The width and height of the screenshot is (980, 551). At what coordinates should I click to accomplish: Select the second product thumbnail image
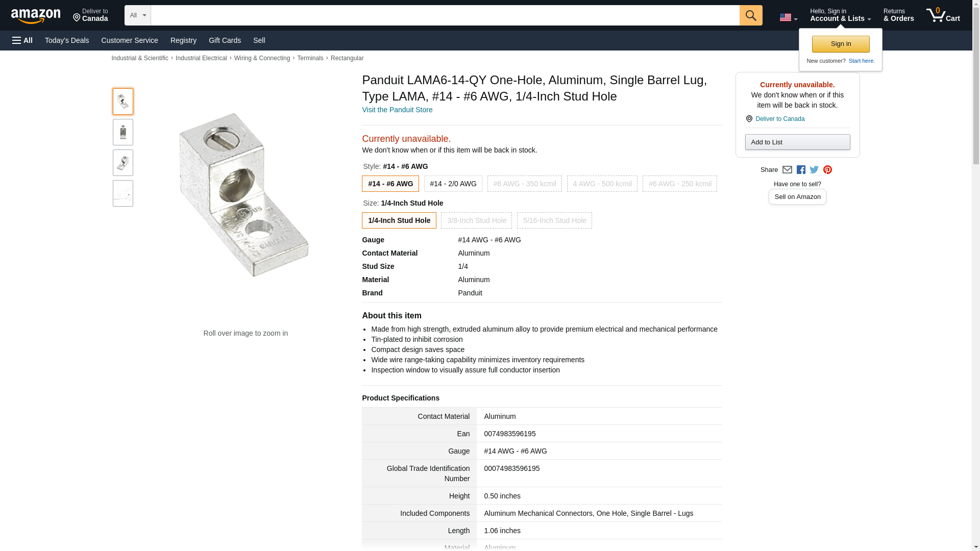pyautogui.click(x=123, y=132)
